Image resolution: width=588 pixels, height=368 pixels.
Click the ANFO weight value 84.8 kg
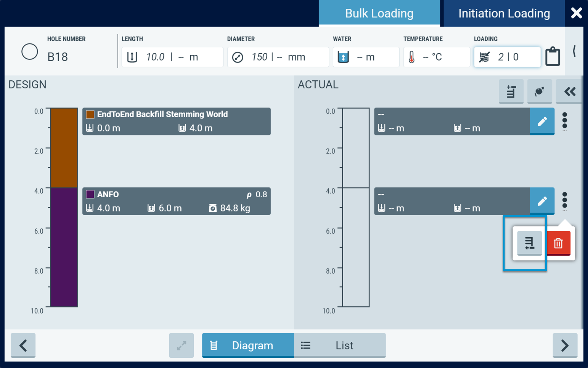click(x=235, y=208)
